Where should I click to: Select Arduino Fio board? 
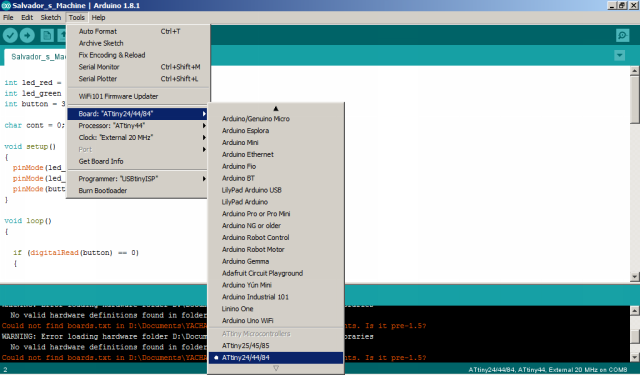[276, 166]
